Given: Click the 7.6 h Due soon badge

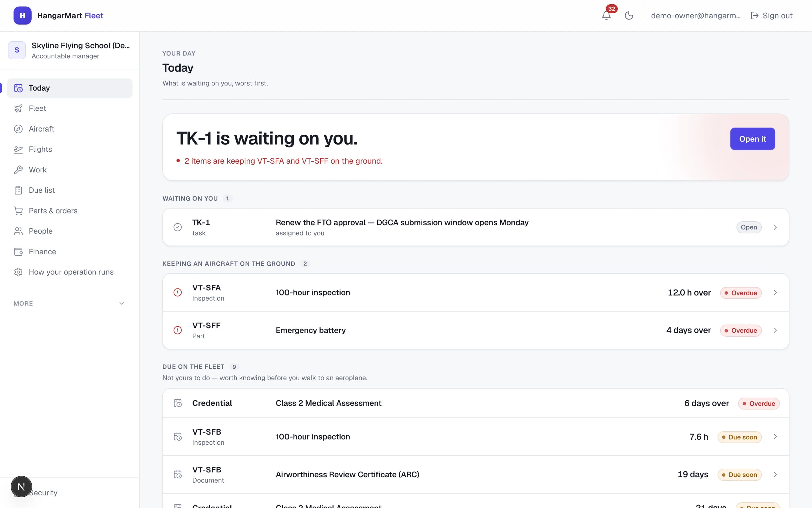Looking at the screenshot, I should click(x=740, y=437).
